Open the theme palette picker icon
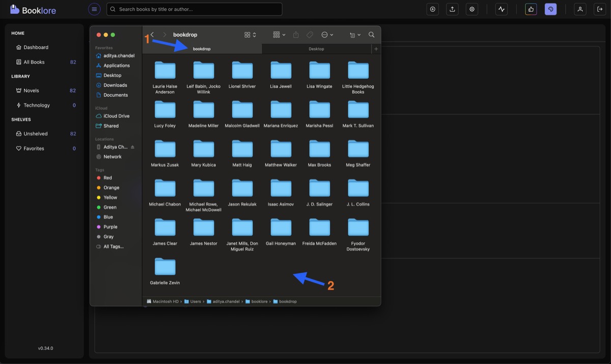Image resolution: width=611 pixels, height=364 pixels. [x=550, y=9]
